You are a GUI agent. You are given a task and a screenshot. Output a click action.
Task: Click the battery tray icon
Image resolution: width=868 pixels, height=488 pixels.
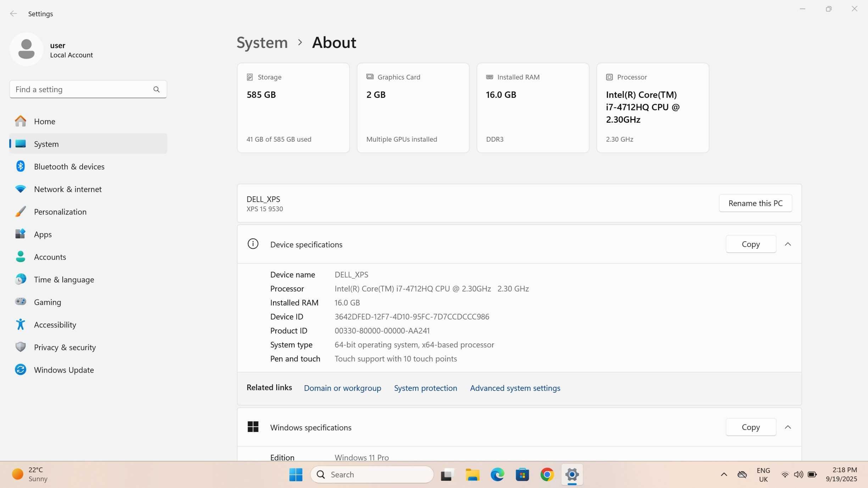point(812,475)
